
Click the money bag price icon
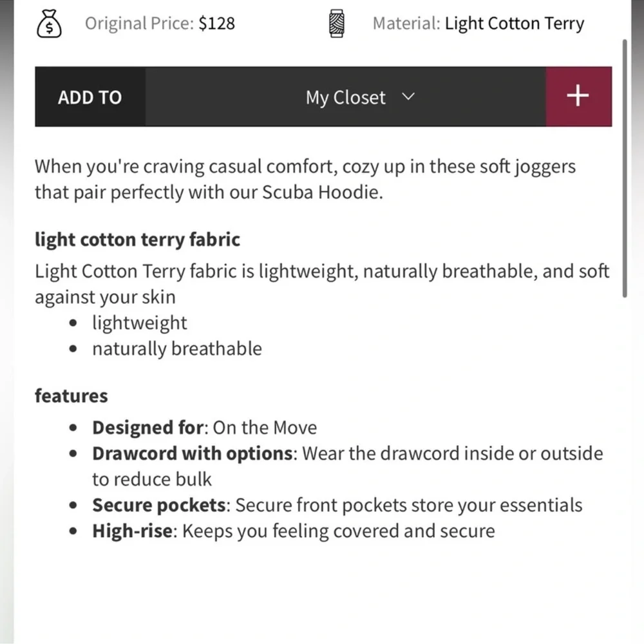(x=49, y=23)
